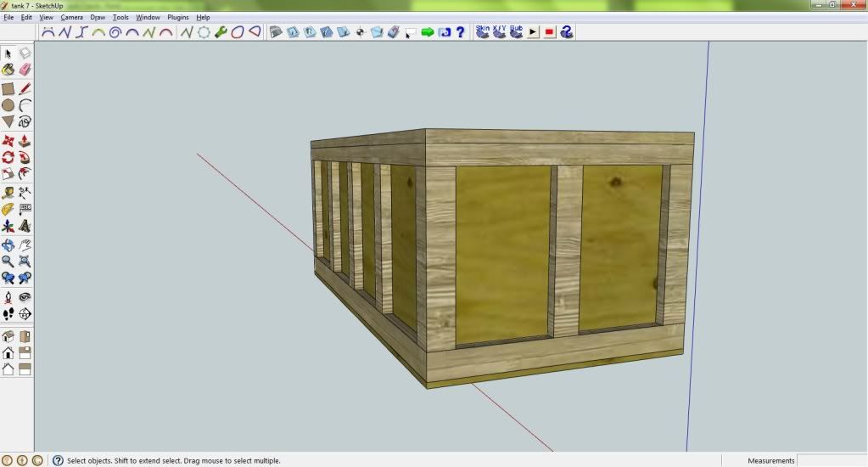868x467 pixels.
Task: Click the blue question mark help icon
Action: (x=461, y=32)
